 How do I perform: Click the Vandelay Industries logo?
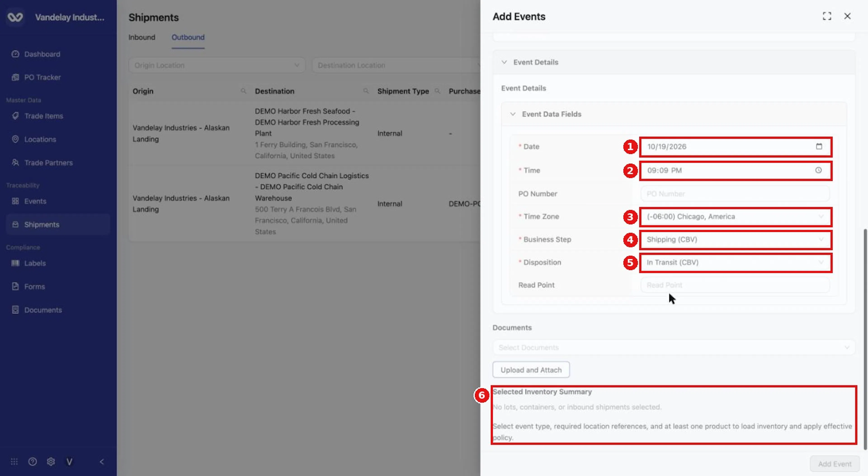tap(15, 17)
